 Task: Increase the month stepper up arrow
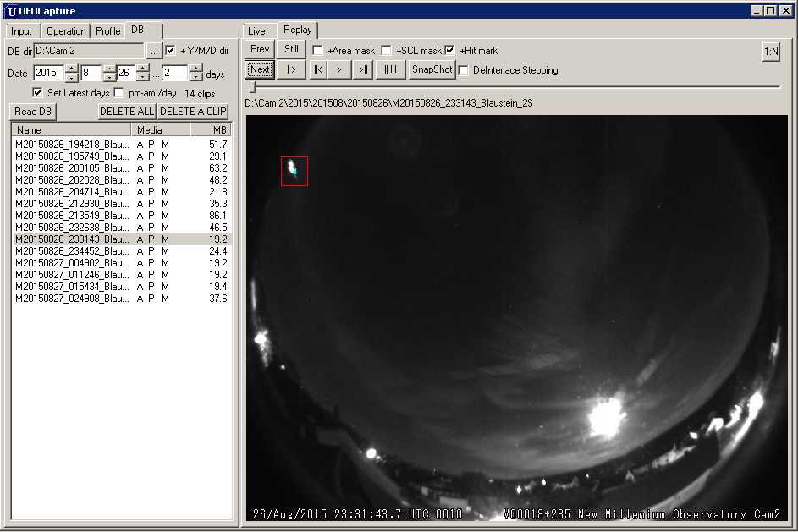pyautogui.click(x=109, y=69)
